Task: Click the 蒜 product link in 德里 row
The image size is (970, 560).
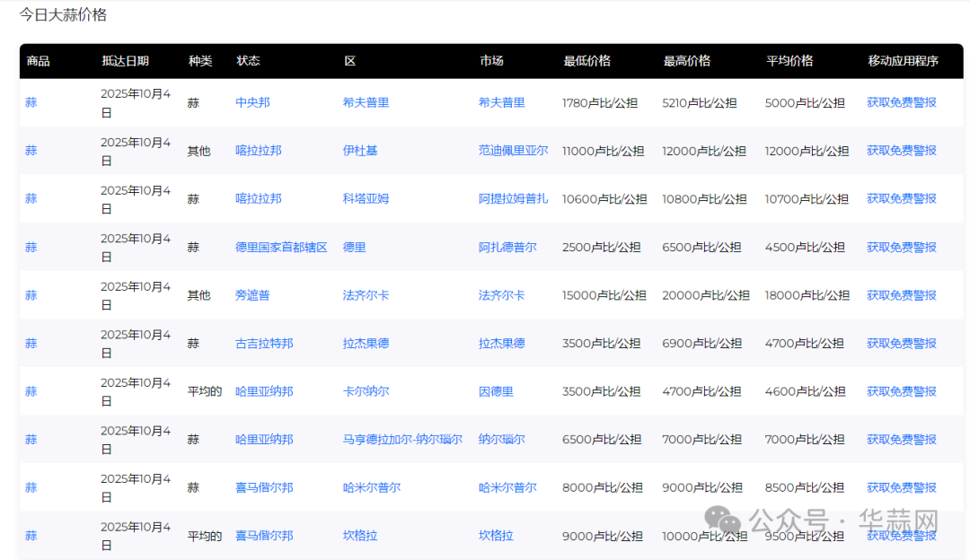Action: coord(31,247)
